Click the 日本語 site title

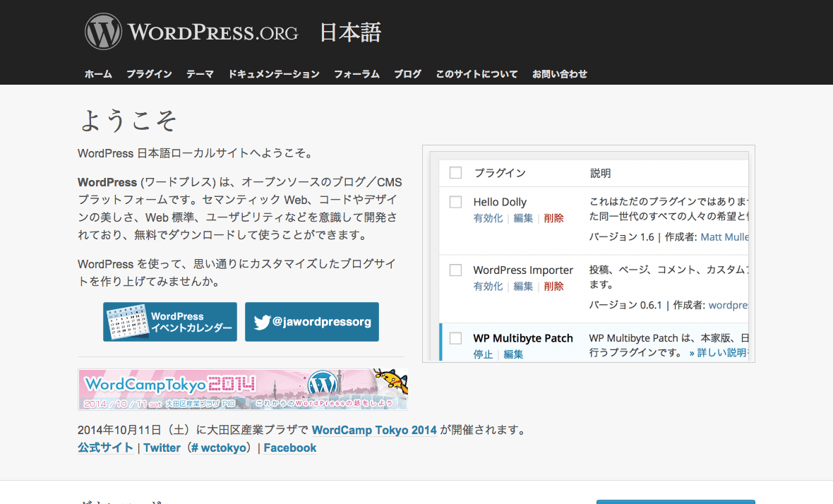coord(350,32)
